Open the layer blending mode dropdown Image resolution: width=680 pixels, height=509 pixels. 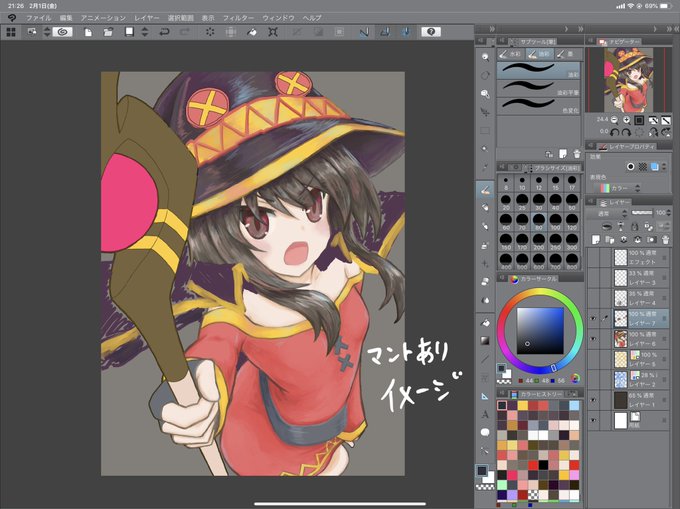click(607, 213)
